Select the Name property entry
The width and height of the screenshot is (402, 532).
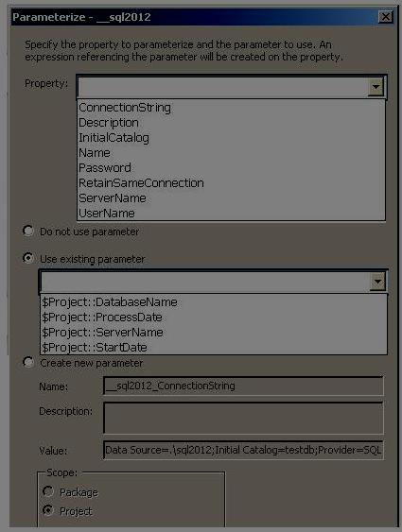[231, 153]
